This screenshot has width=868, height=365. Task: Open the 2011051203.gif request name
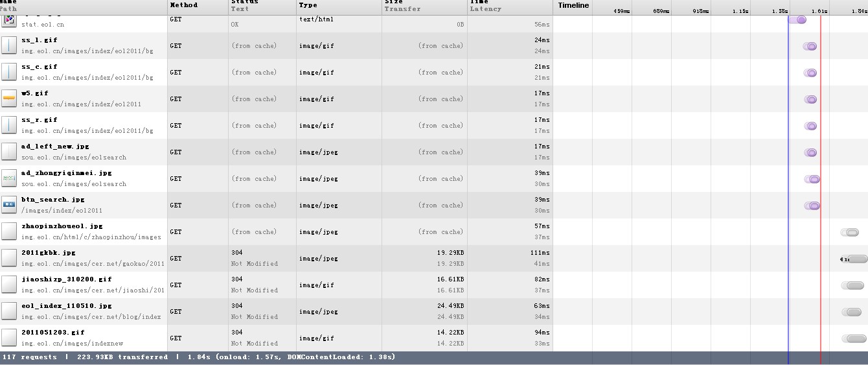point(52,333)
